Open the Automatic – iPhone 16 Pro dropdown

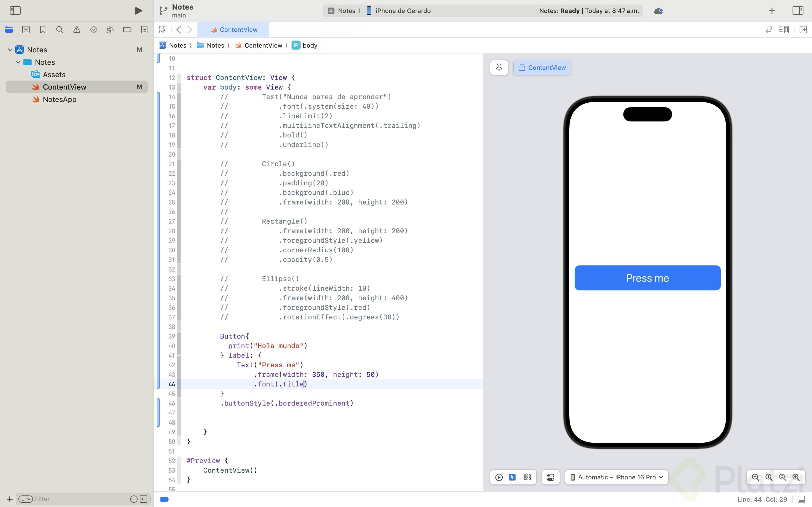pyautogui.click(x=617, y=477)
